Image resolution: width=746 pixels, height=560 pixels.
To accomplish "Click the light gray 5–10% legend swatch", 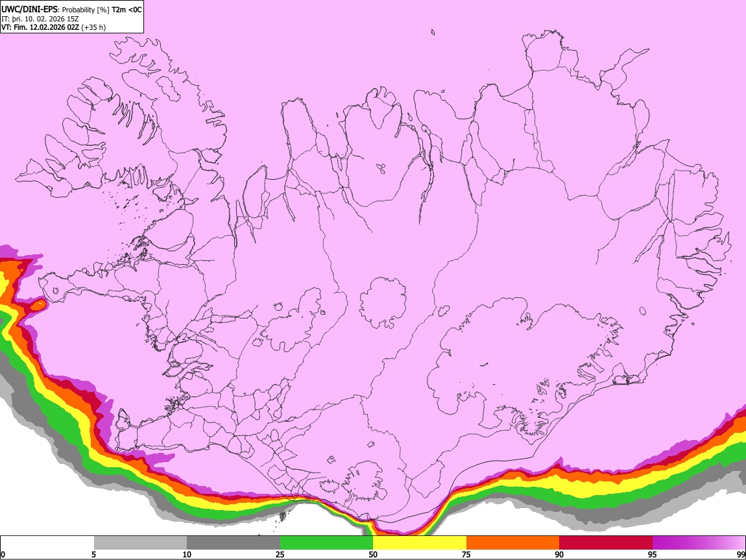I will pos(140,543).
